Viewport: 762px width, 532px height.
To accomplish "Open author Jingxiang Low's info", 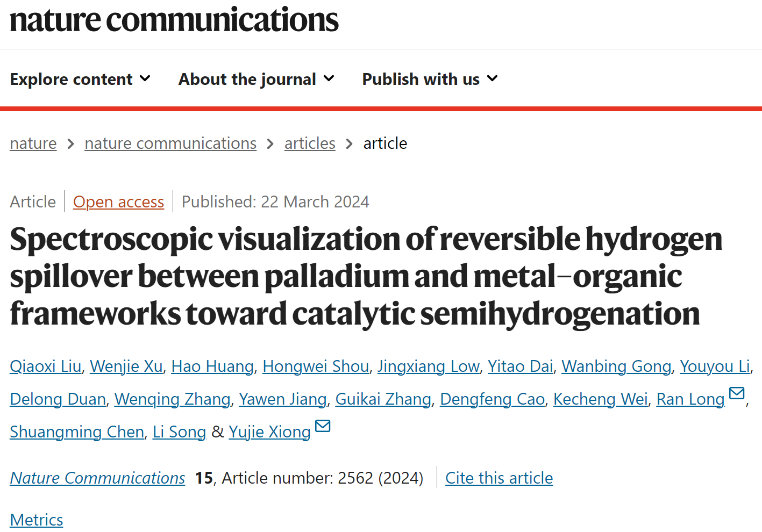I will pos(428,366).
